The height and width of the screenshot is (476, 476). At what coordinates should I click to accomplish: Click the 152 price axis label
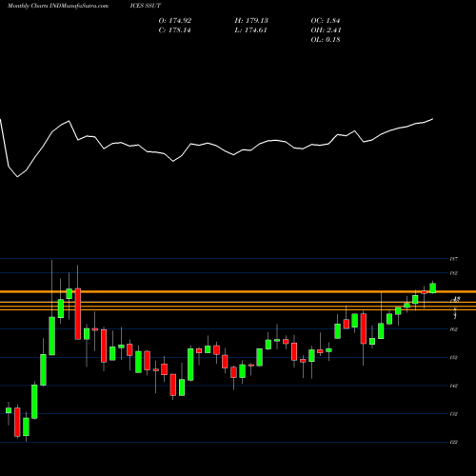click(x=453, y=357)
